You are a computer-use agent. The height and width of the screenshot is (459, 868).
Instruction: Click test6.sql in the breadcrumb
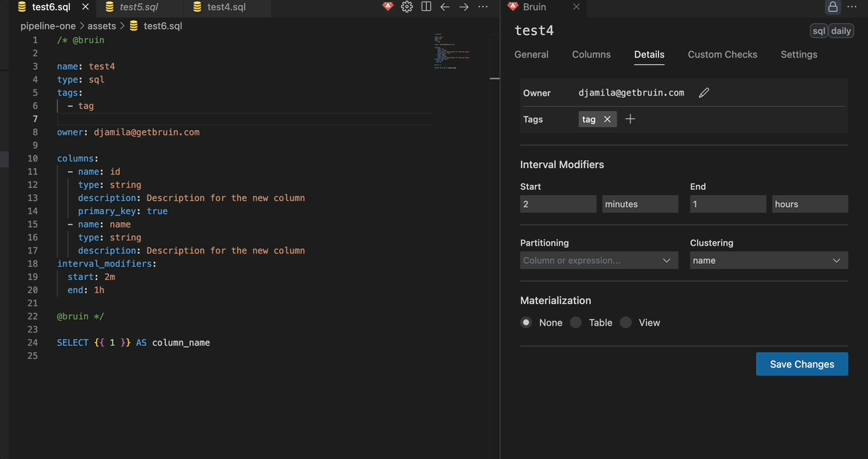[x=163, y=26]
